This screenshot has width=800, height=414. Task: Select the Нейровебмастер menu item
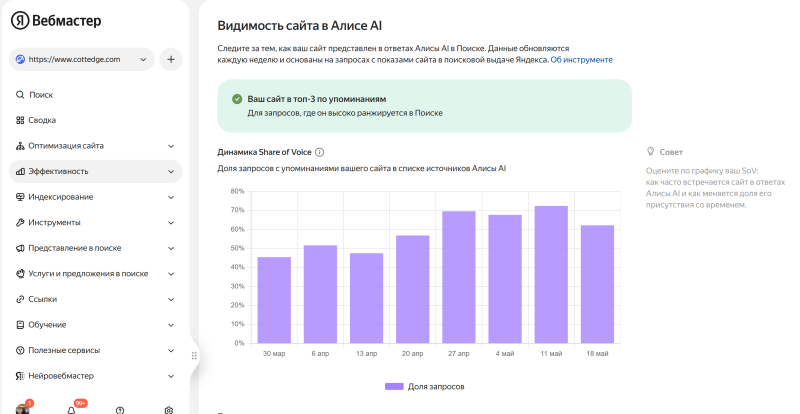[x=95, y=376]
